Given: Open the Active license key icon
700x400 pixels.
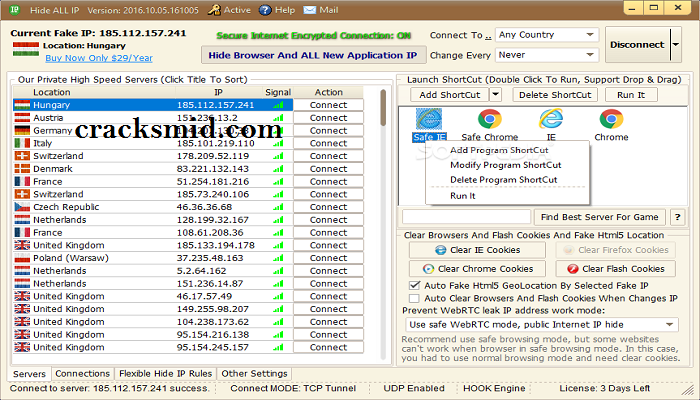Looking at the screenshot, I should (x=214, y=10).
